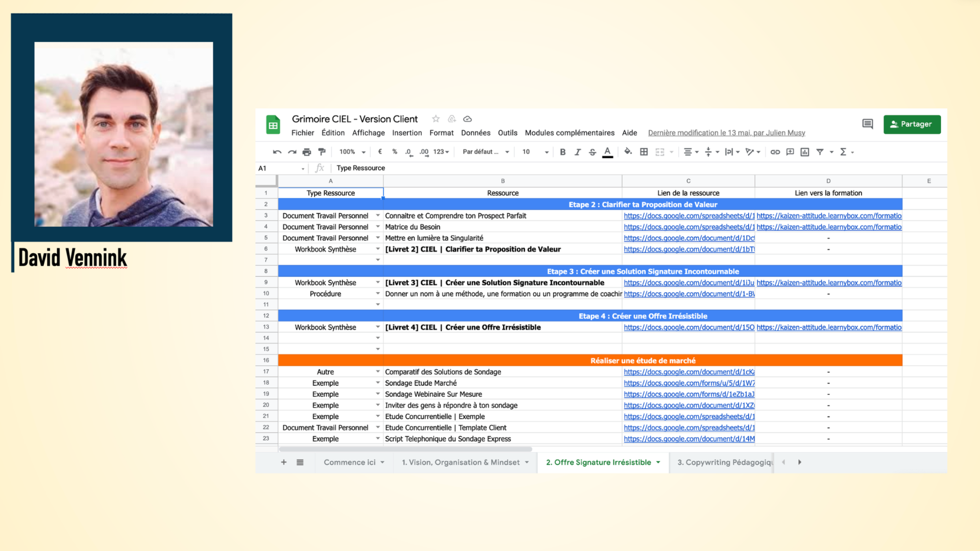Switch to the Commence ici sheet tab
The image size is (980, 551).
tap(349, 462)
